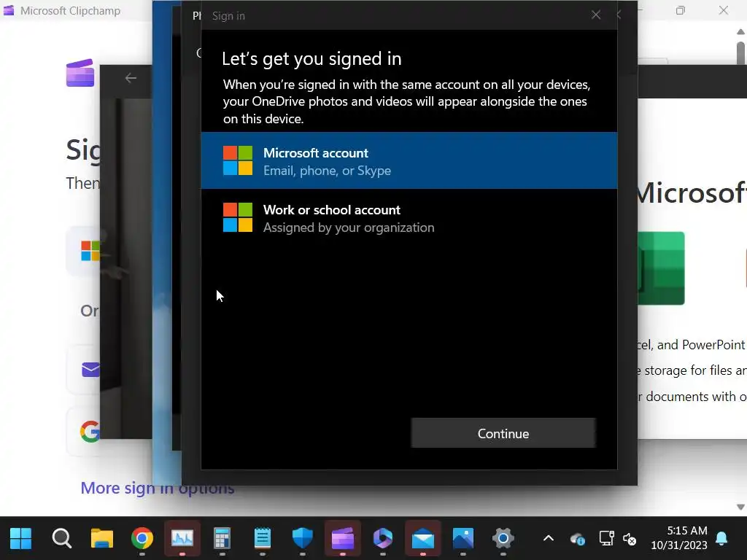Open the Mail app from the taskbar
The width and height of the screenshot is (747, 560).
(423, 539)
